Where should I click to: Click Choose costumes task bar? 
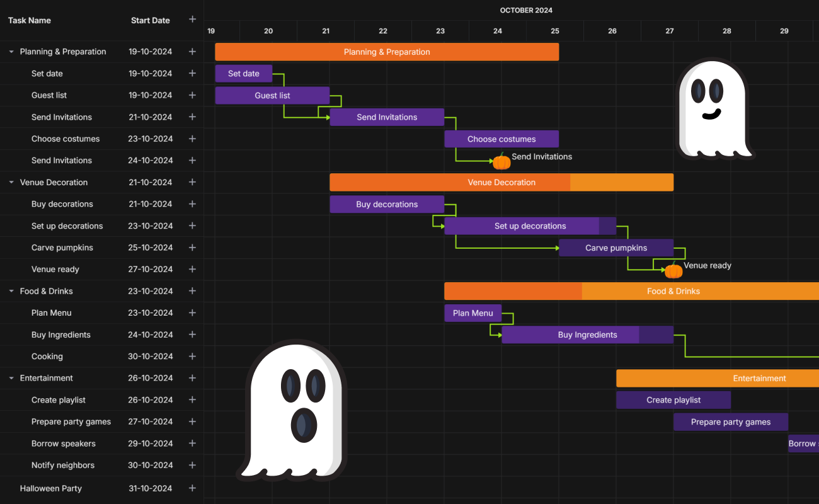click(x=501, y=139)
